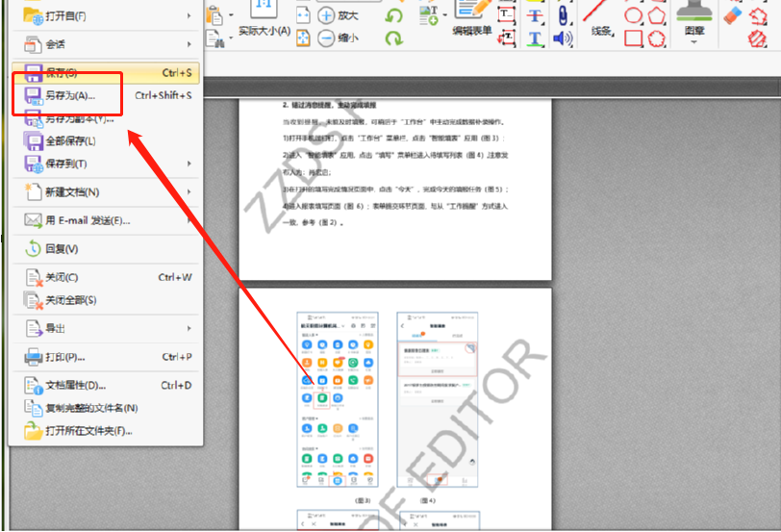
Task: Select 打印(P)... in the menu
Action: coord(65,357)
